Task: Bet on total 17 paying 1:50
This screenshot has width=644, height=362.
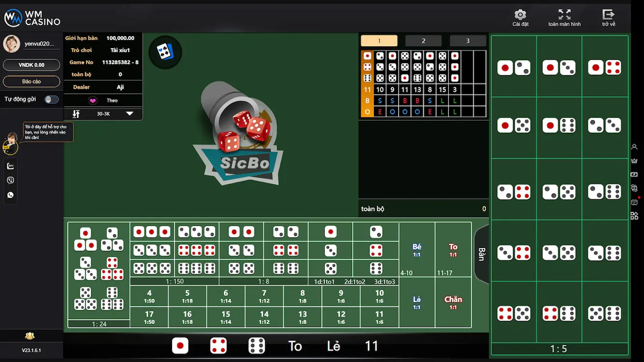Action: tap(149, 317)
